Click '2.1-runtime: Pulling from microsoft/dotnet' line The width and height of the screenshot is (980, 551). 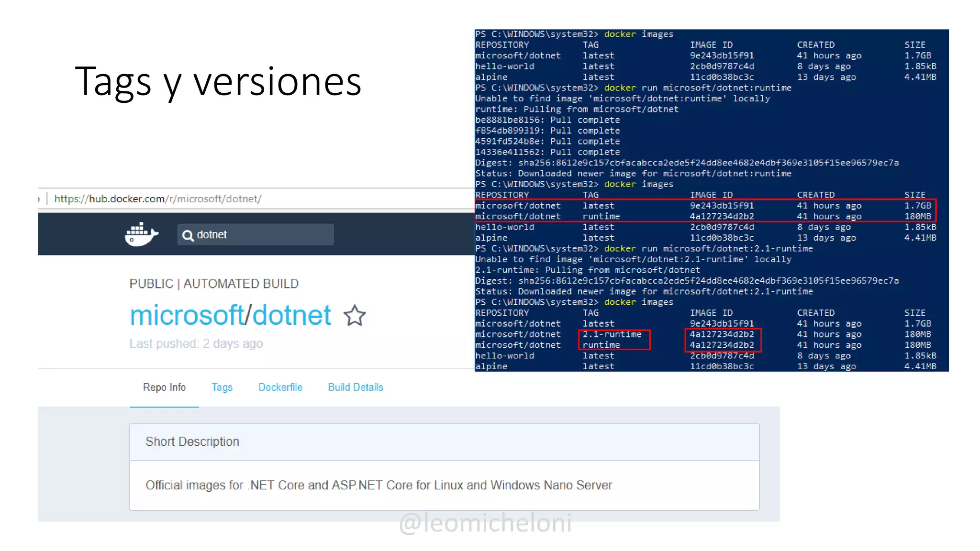[588, 270]
